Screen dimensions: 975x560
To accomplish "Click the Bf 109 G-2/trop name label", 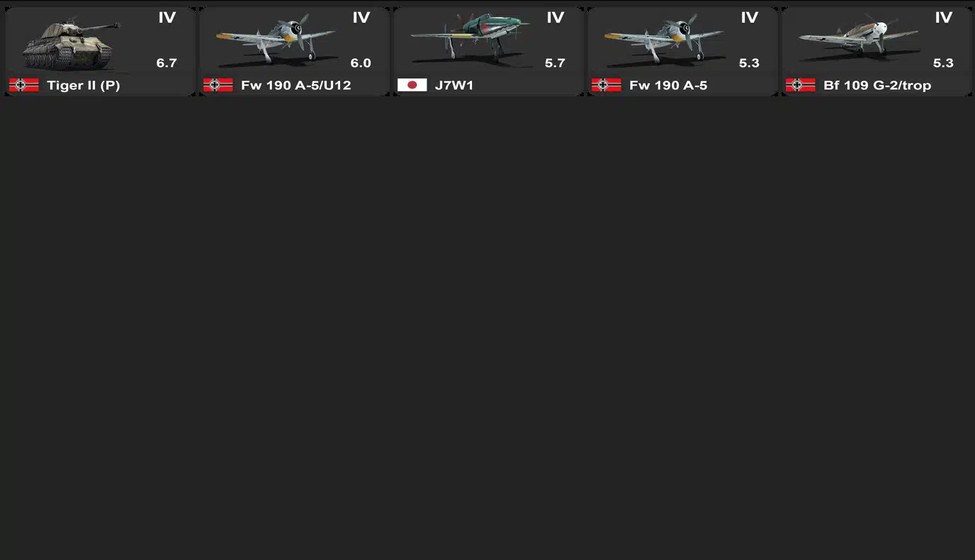I will [877, 86].
